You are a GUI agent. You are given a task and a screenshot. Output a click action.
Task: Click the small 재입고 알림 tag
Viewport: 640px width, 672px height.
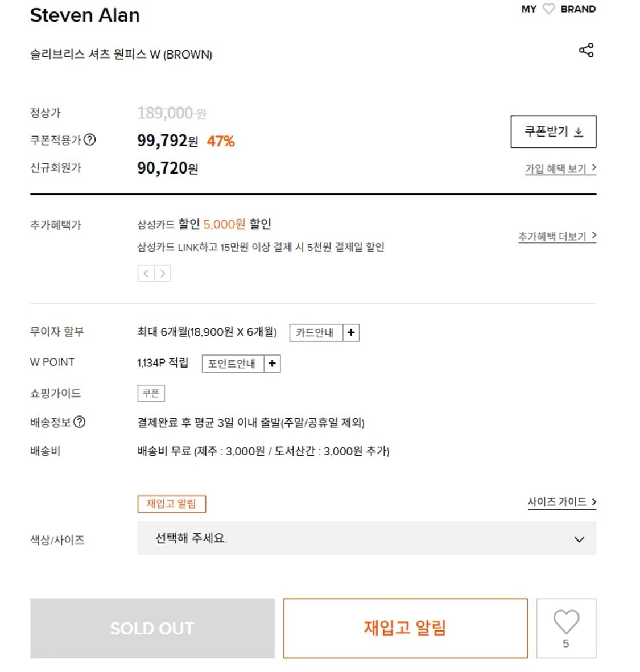point(171,504)
